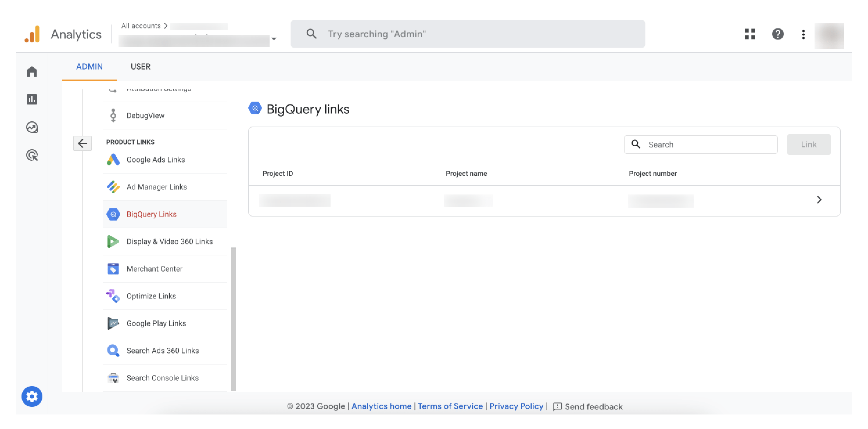Click the Project name column header
This screenshot has width=868, height=429.
466,173
